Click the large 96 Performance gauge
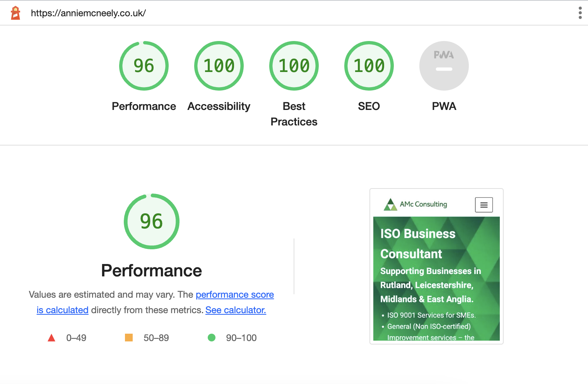The height and width of the screenshot is (384, 588). click(x=152, y=221)
